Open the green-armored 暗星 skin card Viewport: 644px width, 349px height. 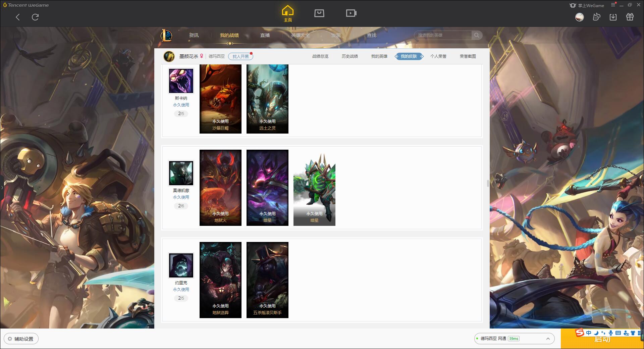coord(314,188)
